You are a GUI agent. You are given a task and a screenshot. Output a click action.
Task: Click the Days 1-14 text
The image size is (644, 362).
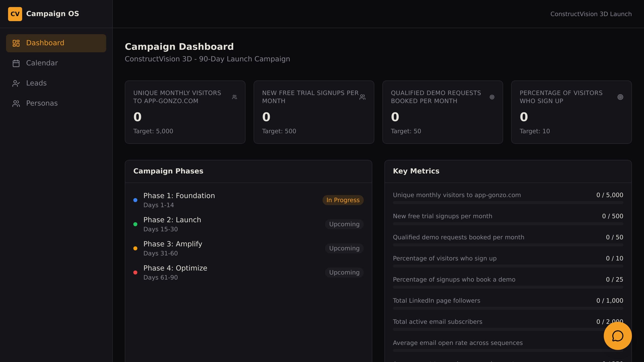(159, 205)
